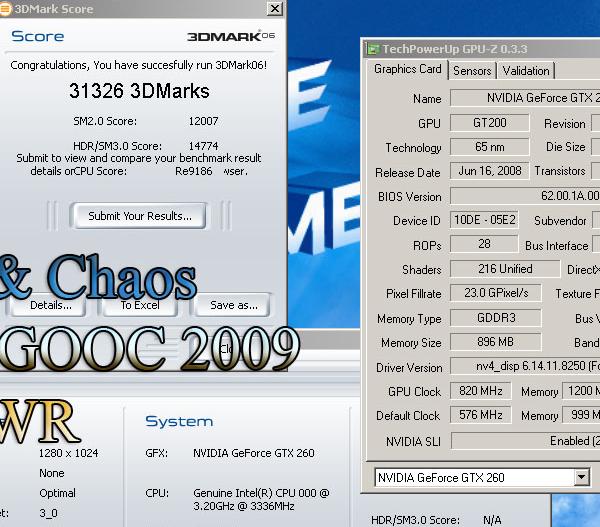This screenshot has width=600, height=527.
Task: Select GFX NVIDIA GeForce GTX 260 text
Action: 254,453
